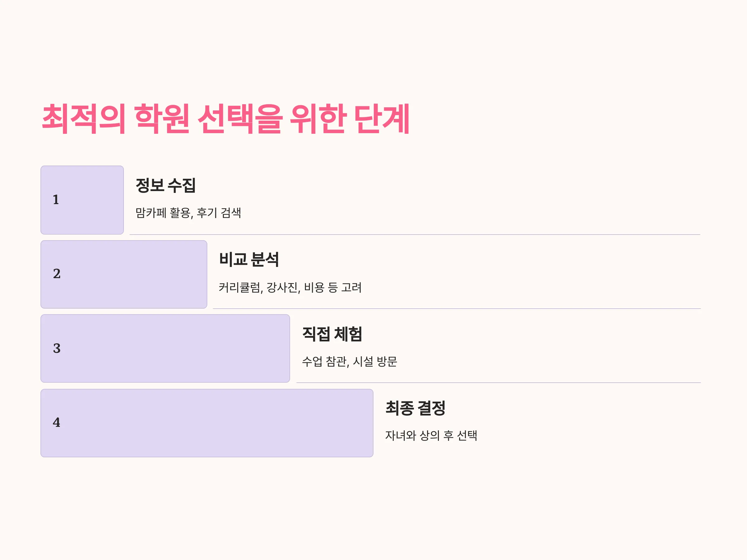The width and height of the screenshot is (747, 560).
Task: Click the heading 정보 수집
Action: coord(166,185)
